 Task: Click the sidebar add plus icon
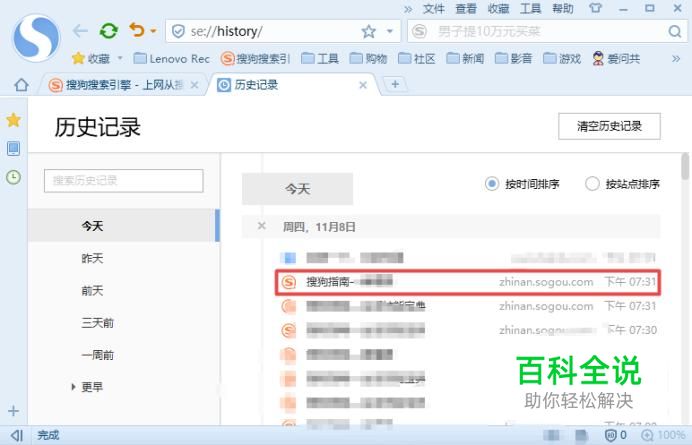tap(13, 411)
